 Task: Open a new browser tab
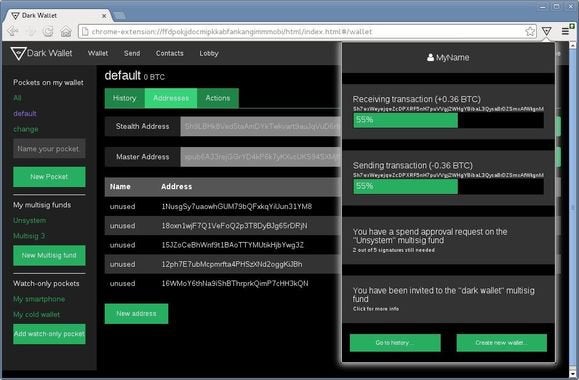pyautogui.click(x=119, y=16)
